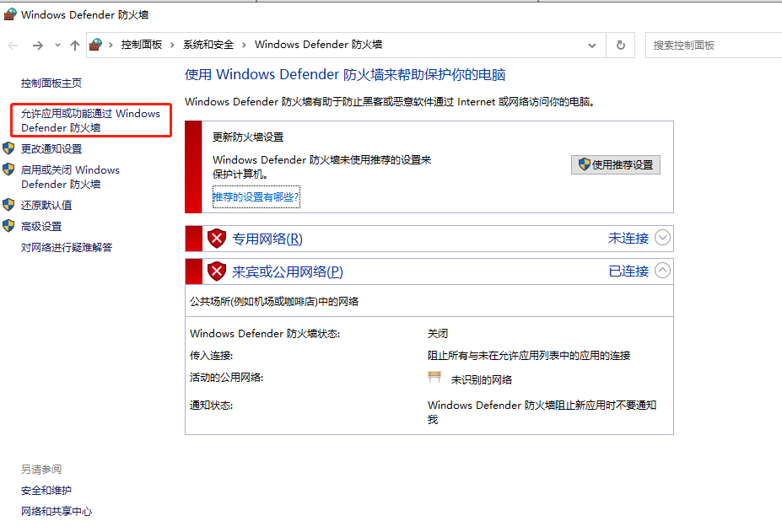Refresh the control panel page
This screenshot has height=532, width=782.
[620, 46]
